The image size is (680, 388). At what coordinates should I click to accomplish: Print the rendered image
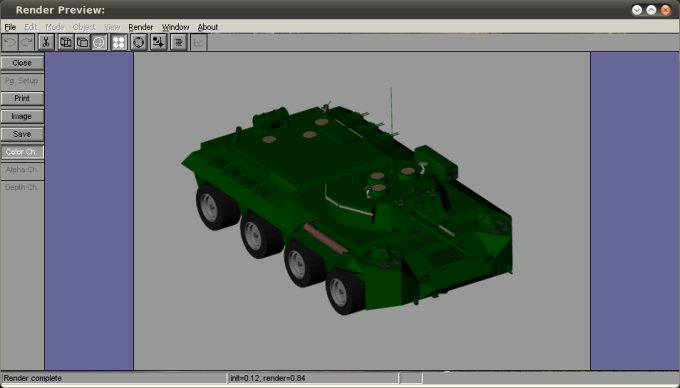tap(22, 98)
